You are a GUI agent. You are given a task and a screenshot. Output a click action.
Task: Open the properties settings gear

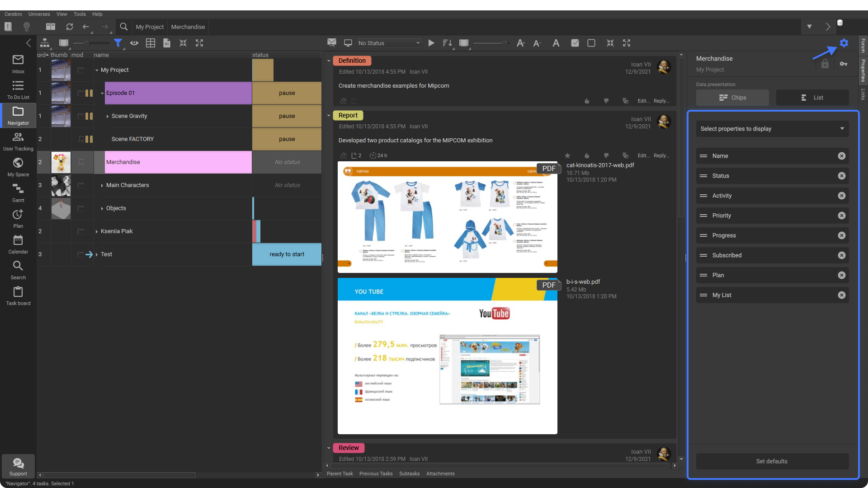pyautogui.click(x=844, y=43)
